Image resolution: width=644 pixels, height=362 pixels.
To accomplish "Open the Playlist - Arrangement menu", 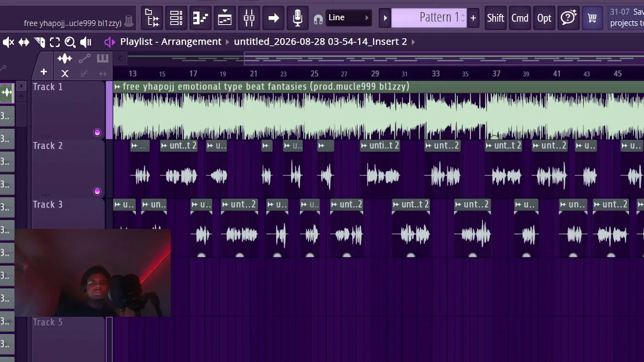I will (171, 42).
